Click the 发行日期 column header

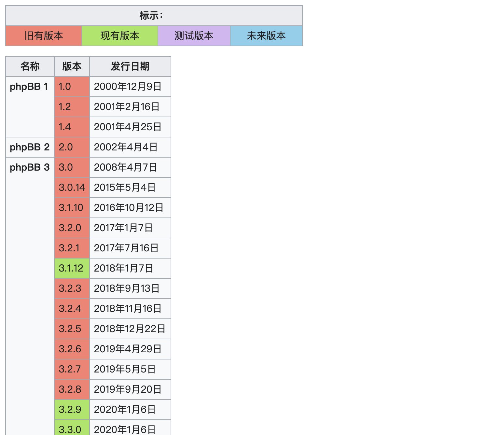click(130, 66)
